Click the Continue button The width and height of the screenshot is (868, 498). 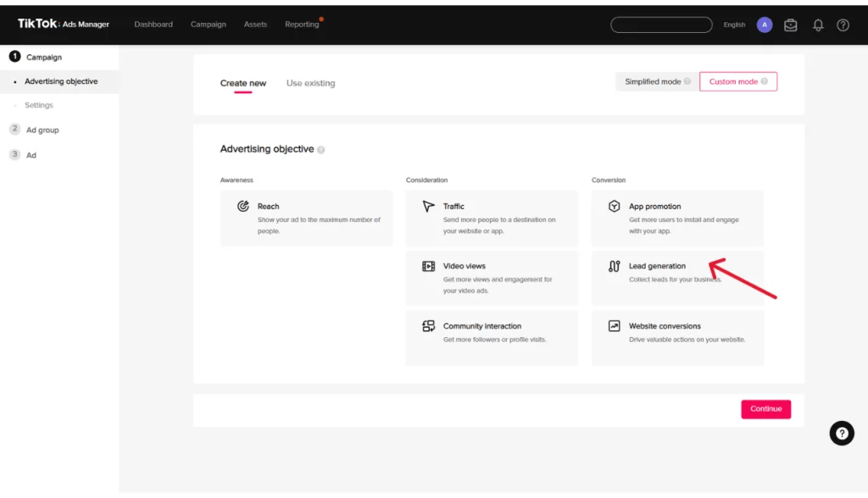(x=766, y=409)
